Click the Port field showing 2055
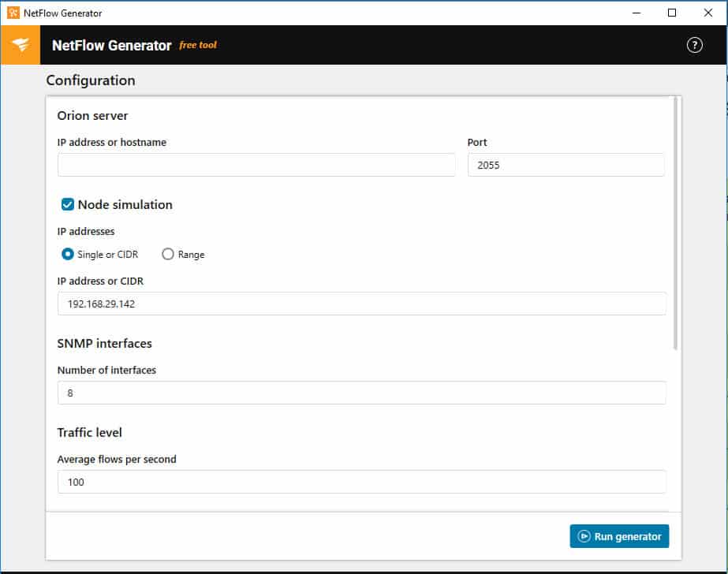 click(566, 165)
